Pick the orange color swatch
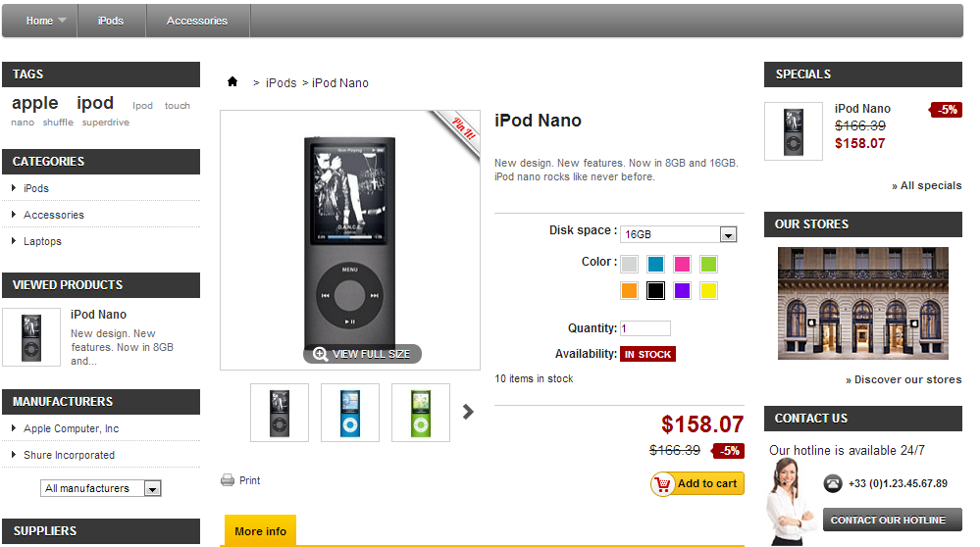The height and width of the screenshot is (547, 980). [x=629, y=290]
